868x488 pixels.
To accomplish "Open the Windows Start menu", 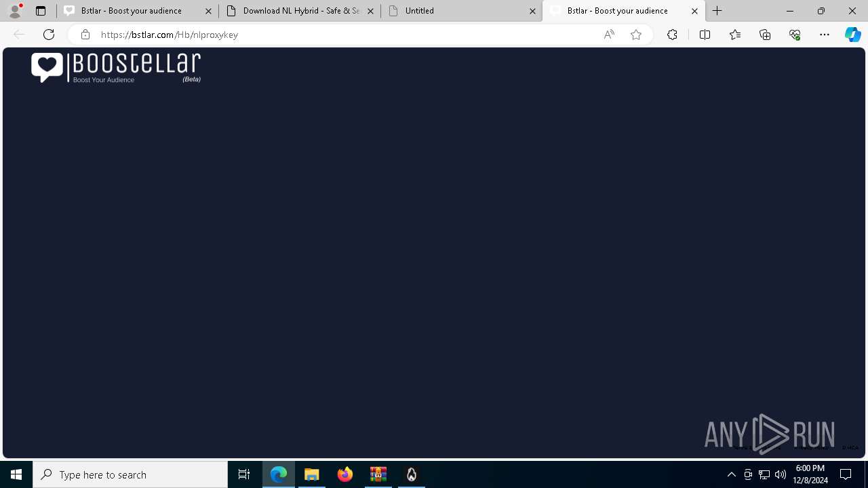I will point(16,474).
